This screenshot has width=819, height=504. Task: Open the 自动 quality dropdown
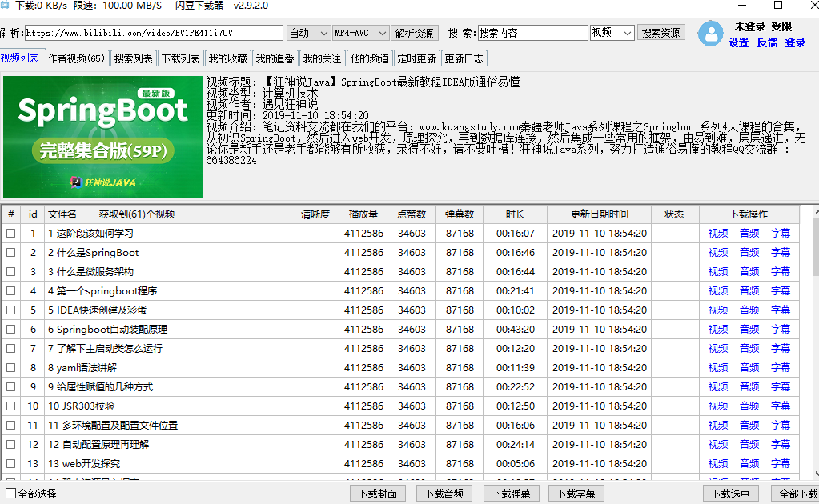tap(309, 33)
